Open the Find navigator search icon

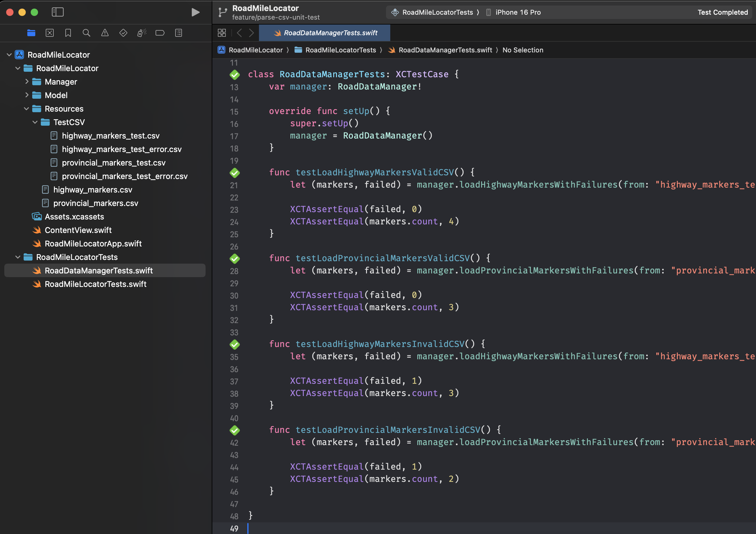(x=86, y=33)
